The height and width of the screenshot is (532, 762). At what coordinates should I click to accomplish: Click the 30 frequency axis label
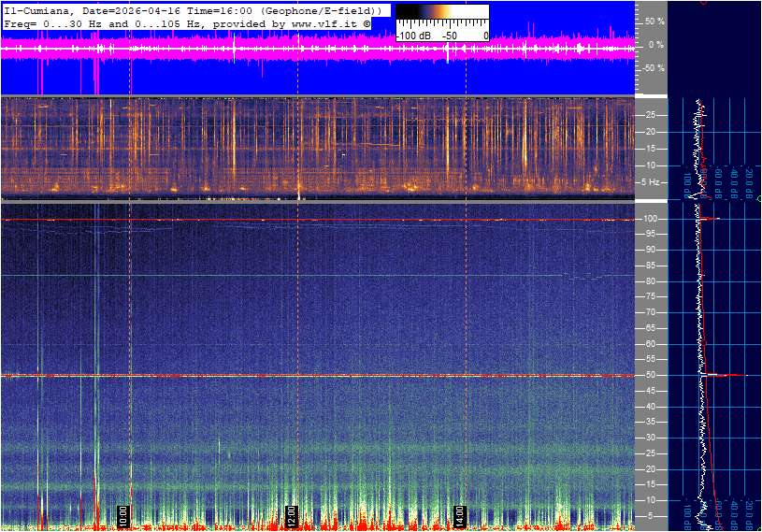(x=650, y=438)
